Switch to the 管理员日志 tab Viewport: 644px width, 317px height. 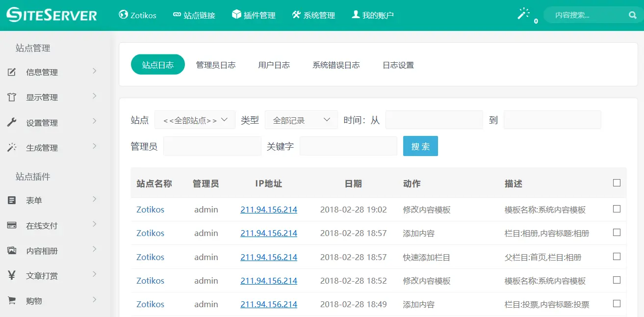pyautogui.click(x=216, y=65)
